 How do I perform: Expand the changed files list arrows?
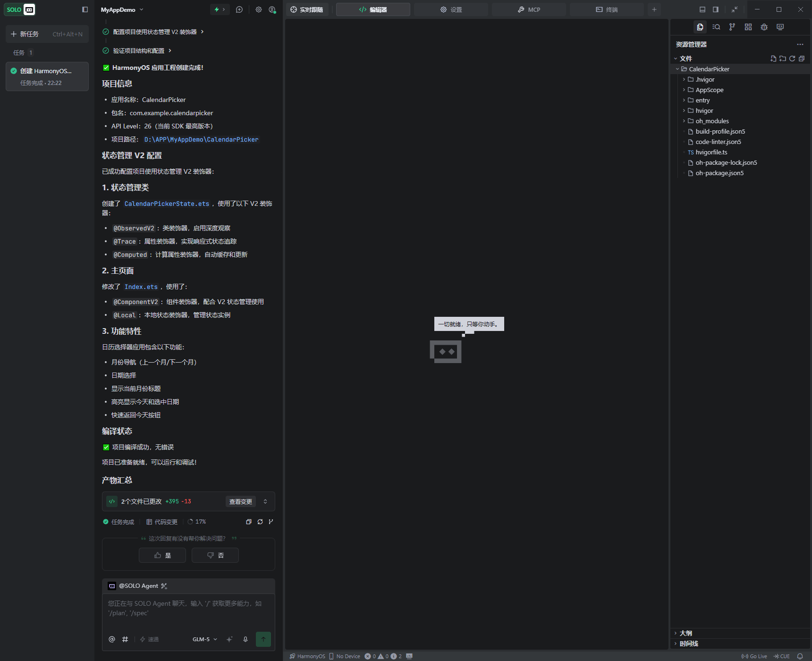click(x=265, y=501)
